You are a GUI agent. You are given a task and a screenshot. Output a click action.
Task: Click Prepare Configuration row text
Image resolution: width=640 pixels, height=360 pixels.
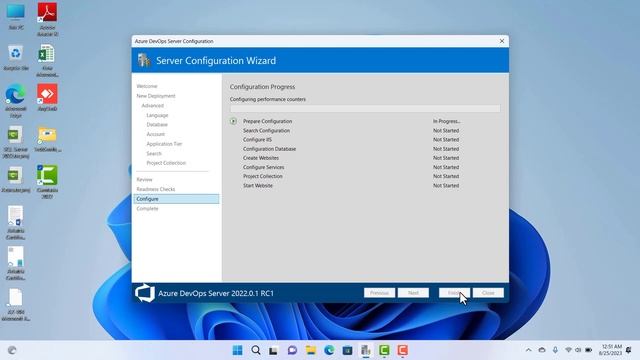pos(267,121)
